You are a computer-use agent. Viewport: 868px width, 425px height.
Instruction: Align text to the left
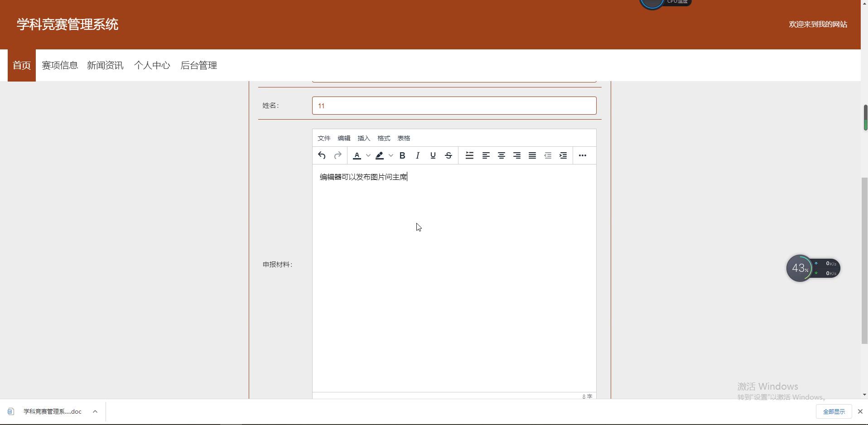click(x=486, y=155)
